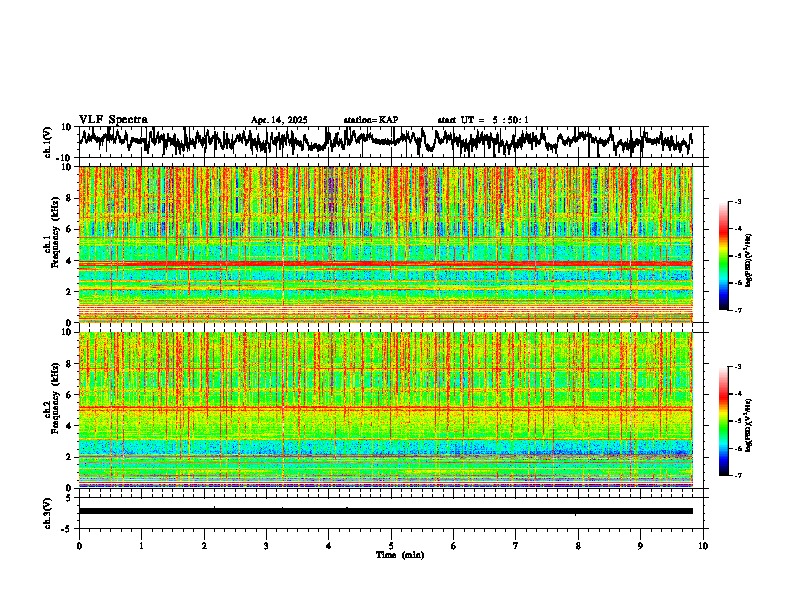Click the "VLF Spectra" plot title
792x612 pixels.
pos(113,119)
